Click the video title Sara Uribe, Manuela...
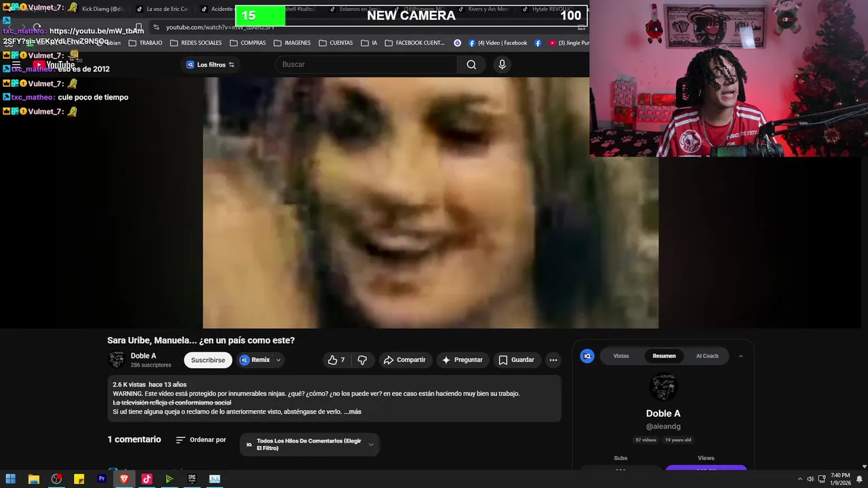Screen dimensions: 868x488 pyautogui.click(x=201, y=340)
